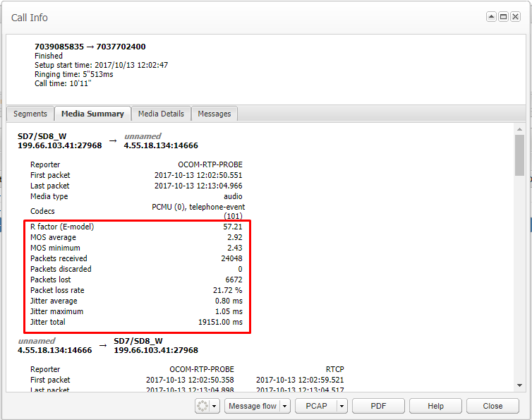
Task: Select the Media Summary tab
Action: pyautogui.click(x=92, y=114)
